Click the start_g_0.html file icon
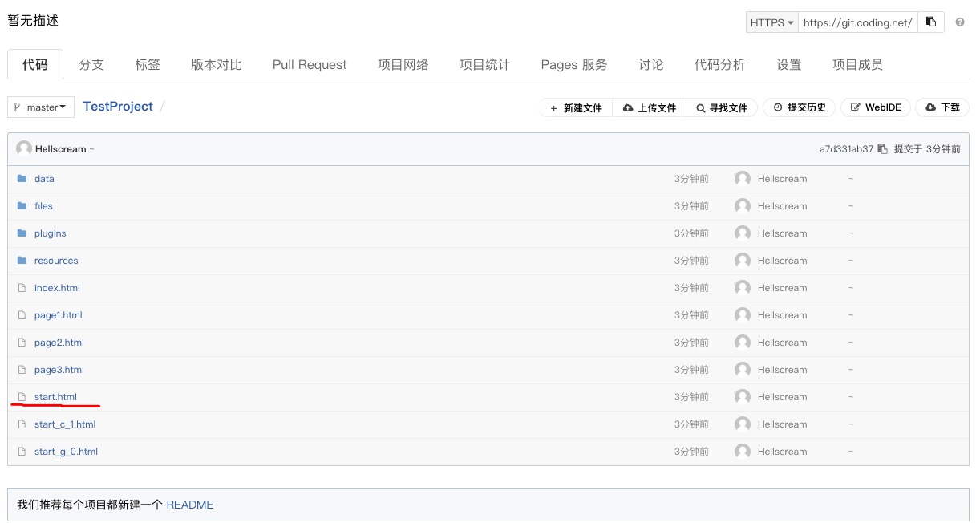Image resolution: width=980 pixels, height=523 pixels. click(x=22, y=452)
